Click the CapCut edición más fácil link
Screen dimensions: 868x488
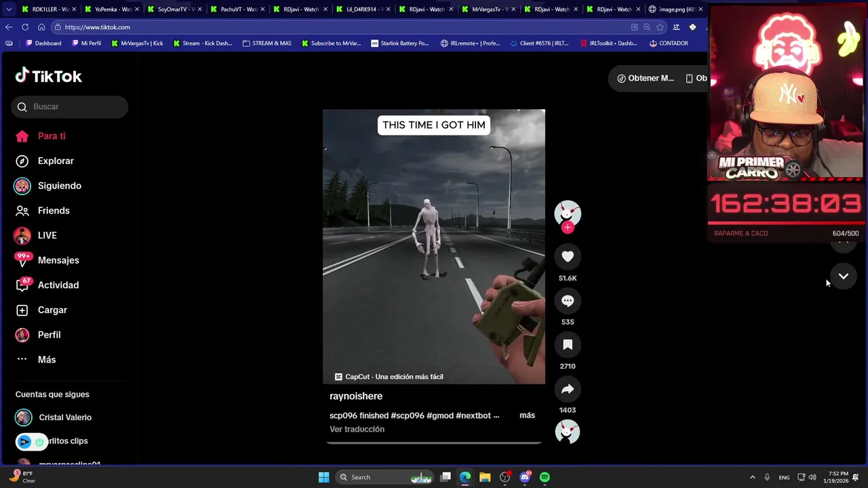click(x=389, y=377)
